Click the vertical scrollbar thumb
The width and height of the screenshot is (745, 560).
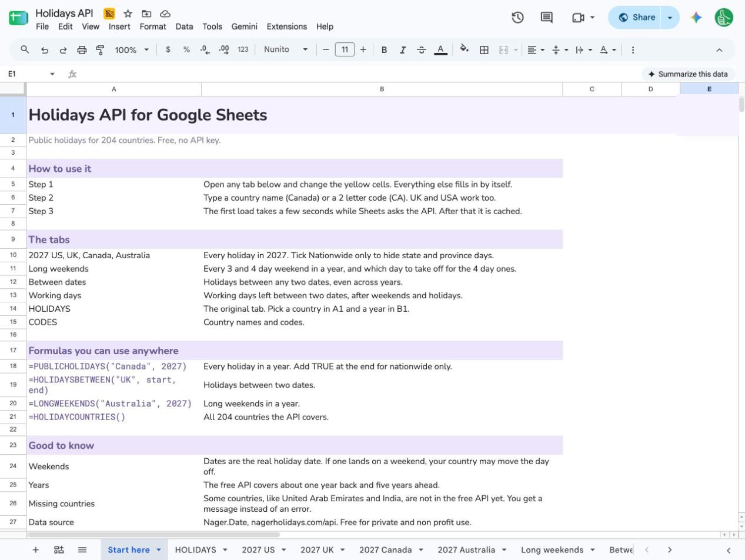tap(741, 105)
